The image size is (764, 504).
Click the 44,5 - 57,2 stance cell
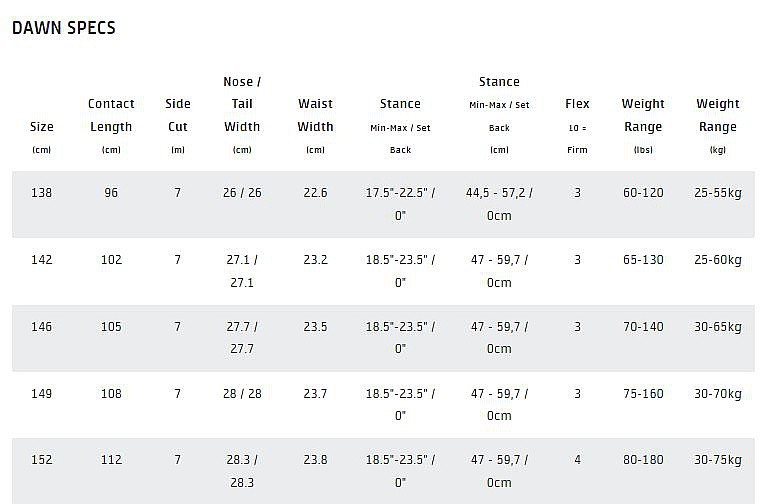(x=499, y=193)
